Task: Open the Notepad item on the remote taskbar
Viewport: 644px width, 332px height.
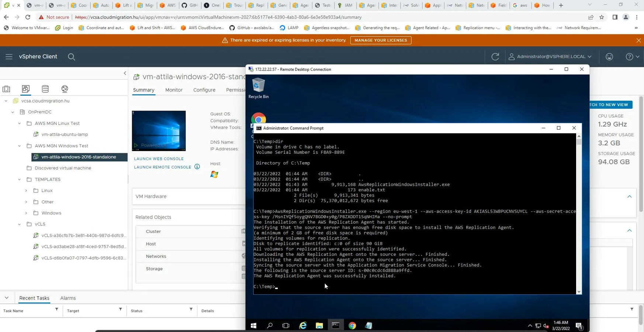Action: [368, 326]
